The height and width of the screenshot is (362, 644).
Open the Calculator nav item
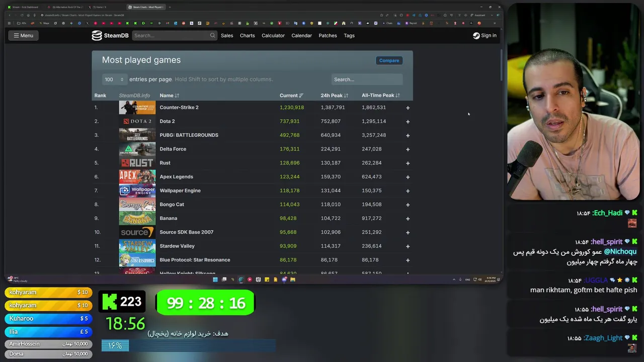tap(273, 36)
